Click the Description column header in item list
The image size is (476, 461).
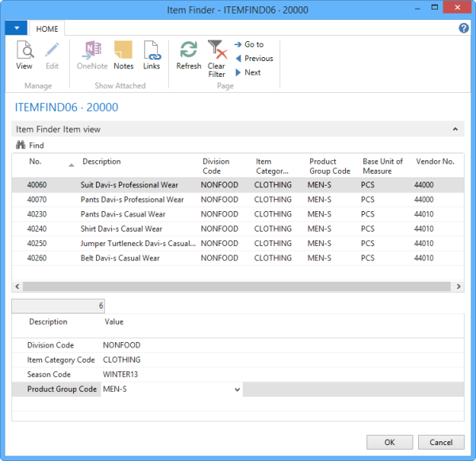pos(102,162)
